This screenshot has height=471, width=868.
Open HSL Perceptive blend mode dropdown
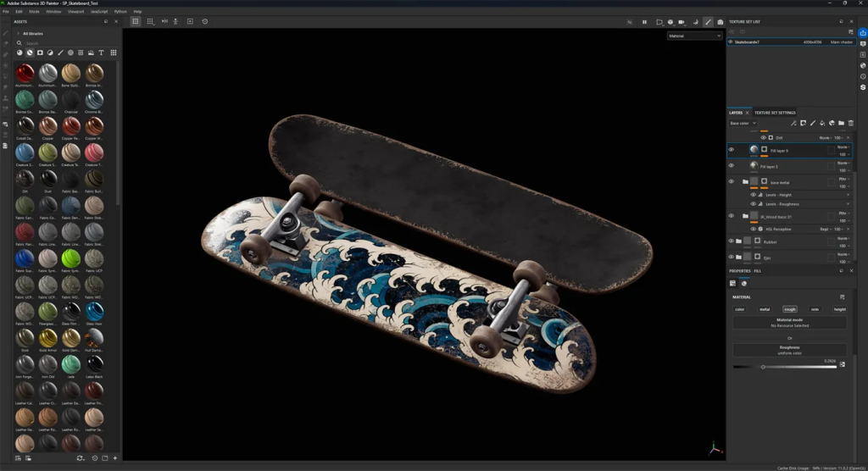click(826, 229)
